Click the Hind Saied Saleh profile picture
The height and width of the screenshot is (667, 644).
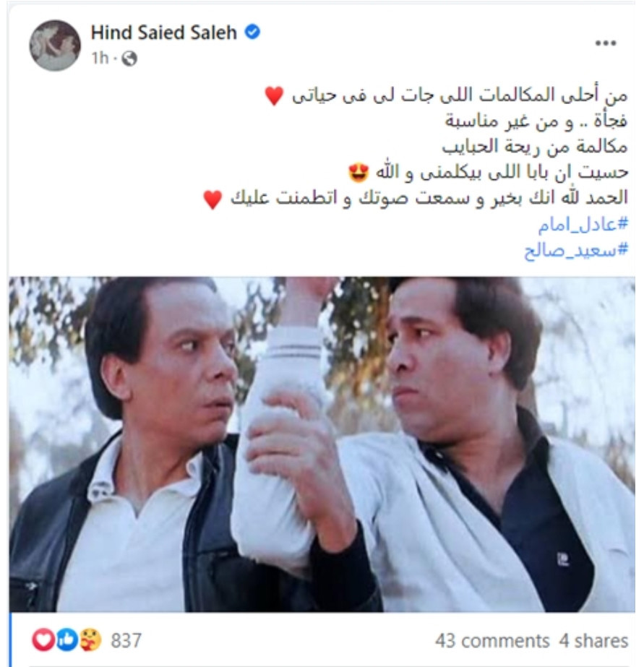(55, 45)
